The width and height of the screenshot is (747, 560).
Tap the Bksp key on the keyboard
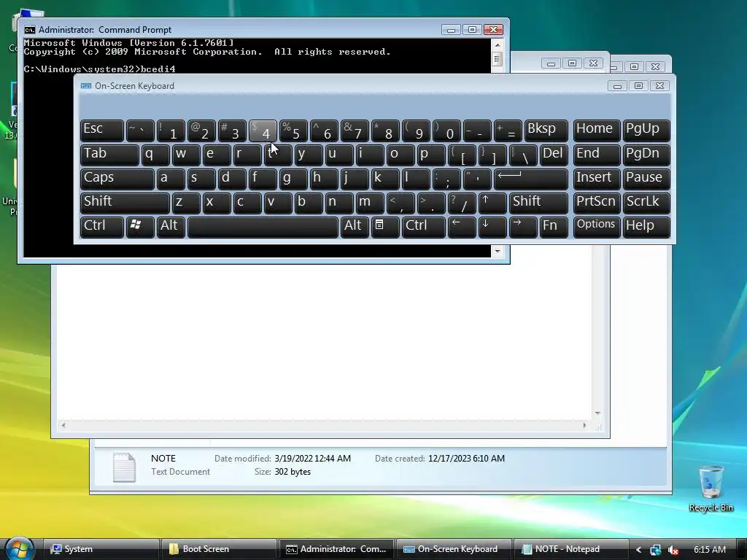click(546, 130)
